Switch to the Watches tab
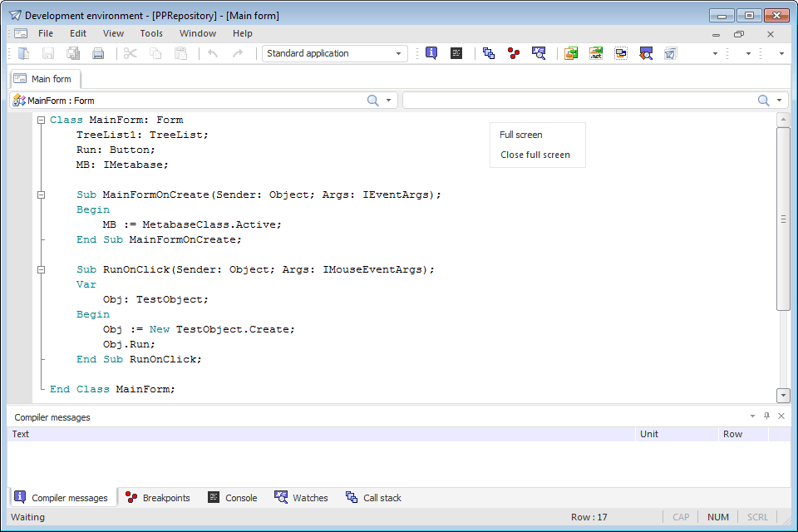 [x=301, y=497]
